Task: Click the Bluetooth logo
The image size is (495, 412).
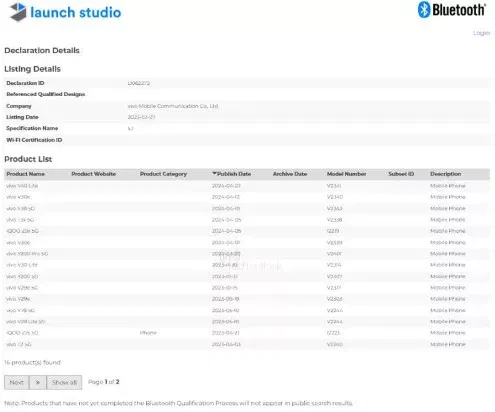Action: (452, 10)
